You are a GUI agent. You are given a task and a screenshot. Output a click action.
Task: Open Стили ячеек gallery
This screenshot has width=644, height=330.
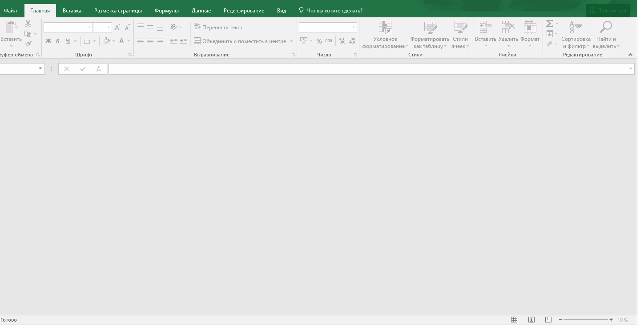460,35
